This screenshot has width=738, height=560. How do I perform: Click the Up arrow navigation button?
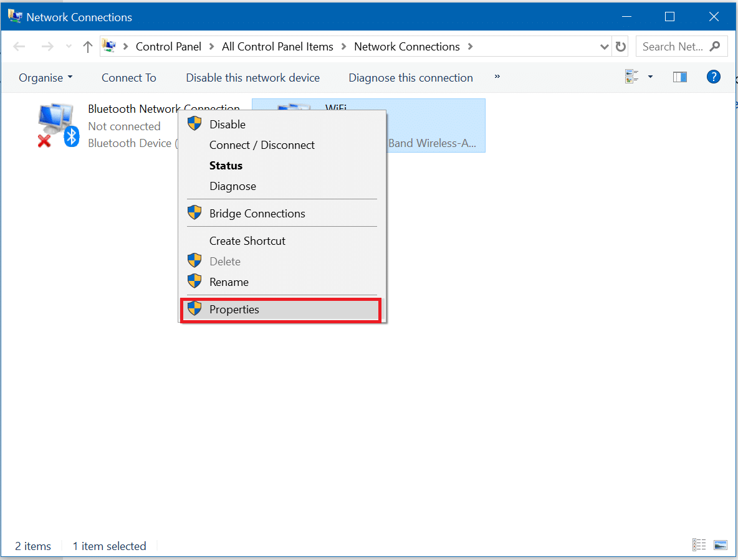pyautogui.click(x=88, y=47)
